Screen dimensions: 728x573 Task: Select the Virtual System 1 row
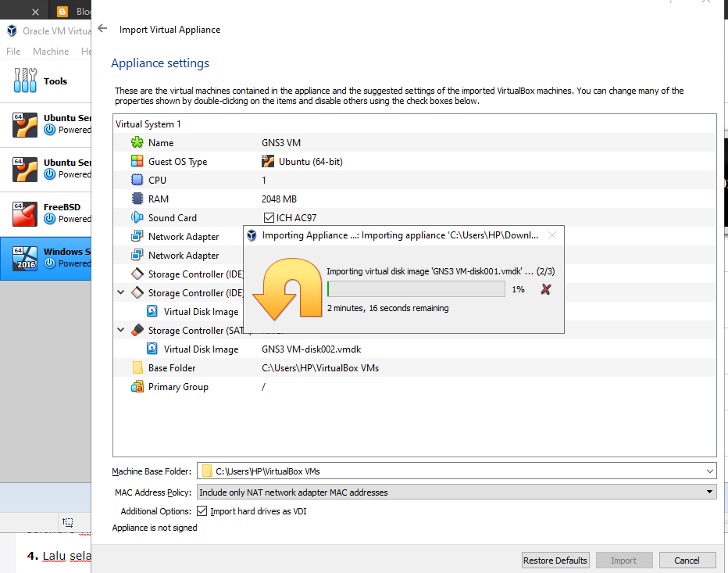[414, 124]
